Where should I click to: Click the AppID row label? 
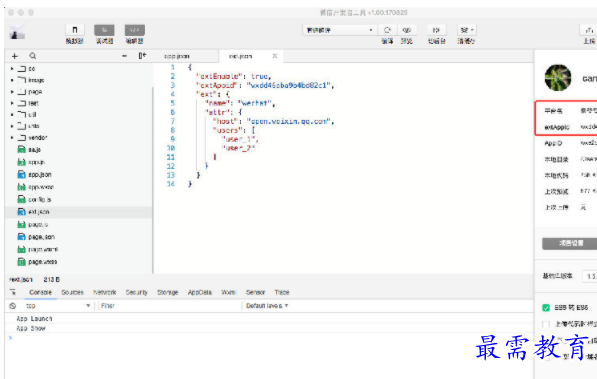(553, 143)
